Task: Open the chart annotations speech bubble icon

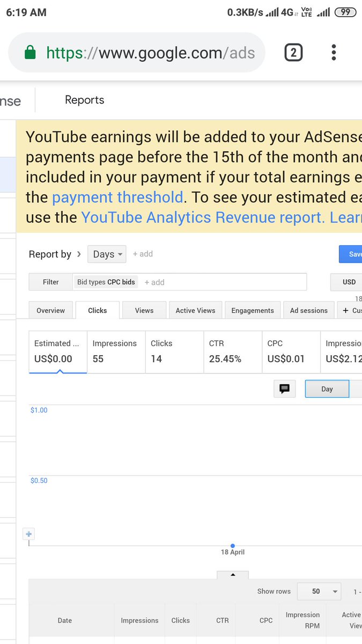Action: click(x=285, y=389)
